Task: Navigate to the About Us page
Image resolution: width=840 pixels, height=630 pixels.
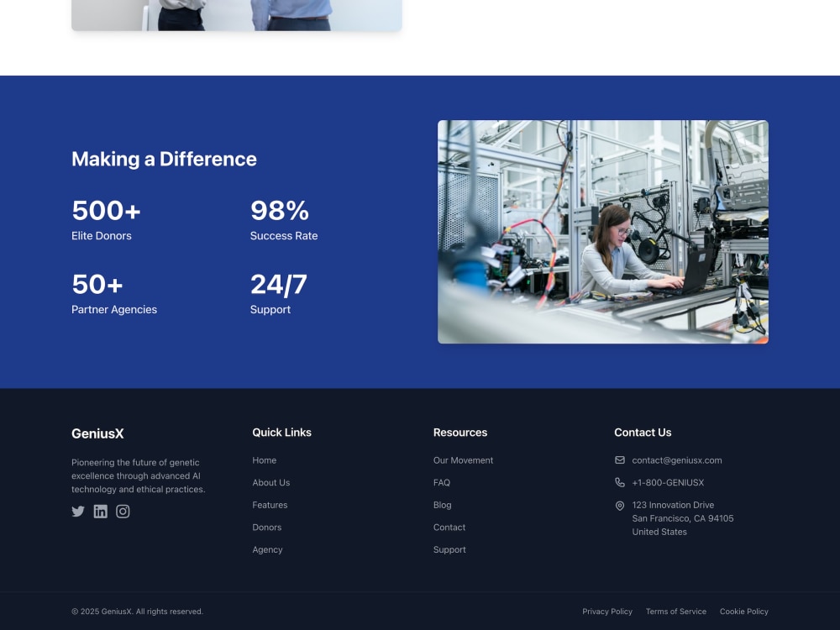Action: [x=270, y=482]
